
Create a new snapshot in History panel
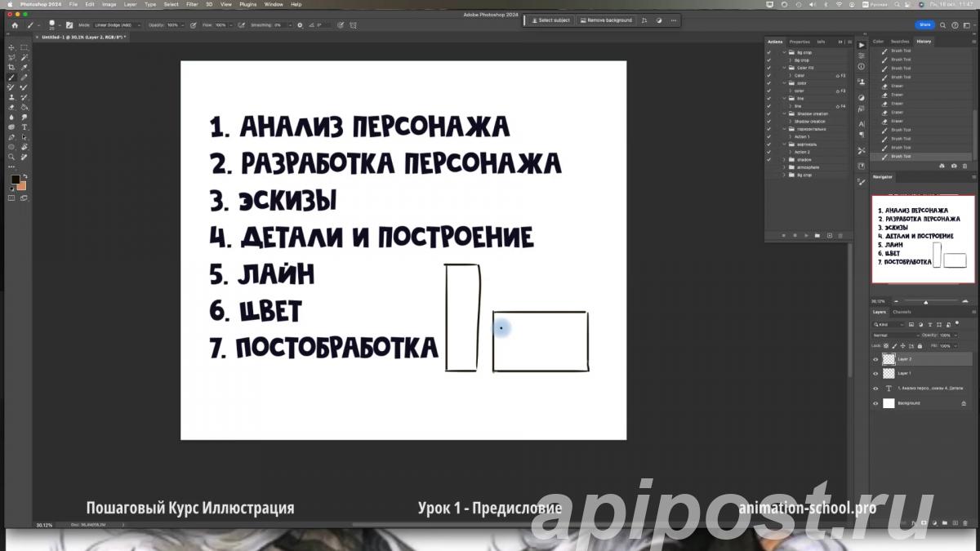click(x=954, y=166)
